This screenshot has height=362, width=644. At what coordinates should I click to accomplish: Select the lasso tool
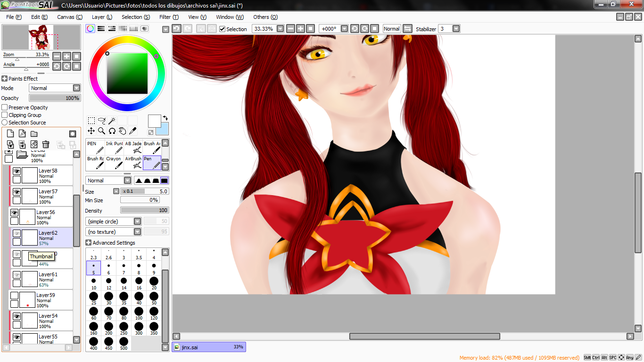tap(102, 121)
